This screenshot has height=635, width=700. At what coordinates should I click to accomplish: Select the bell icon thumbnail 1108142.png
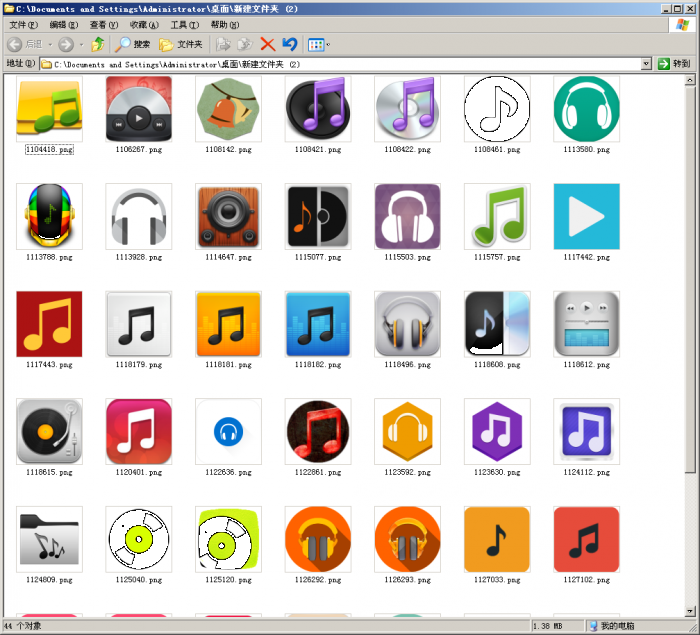click(228, 109)
